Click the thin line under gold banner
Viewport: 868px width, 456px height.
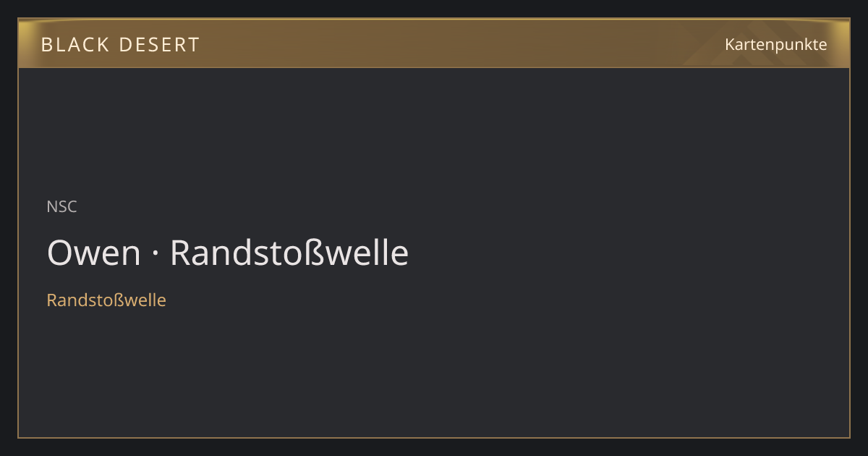pos(434,67)
